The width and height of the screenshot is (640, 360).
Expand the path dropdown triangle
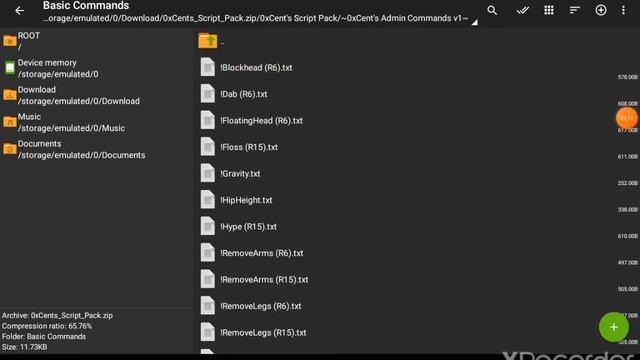click(x=474, y=23)
